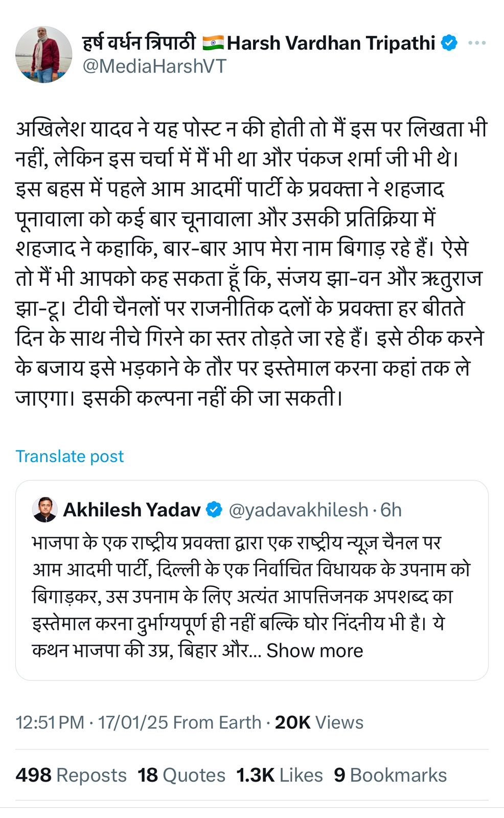
Task: View the 18 Quotes list
Action: point(181,775)
